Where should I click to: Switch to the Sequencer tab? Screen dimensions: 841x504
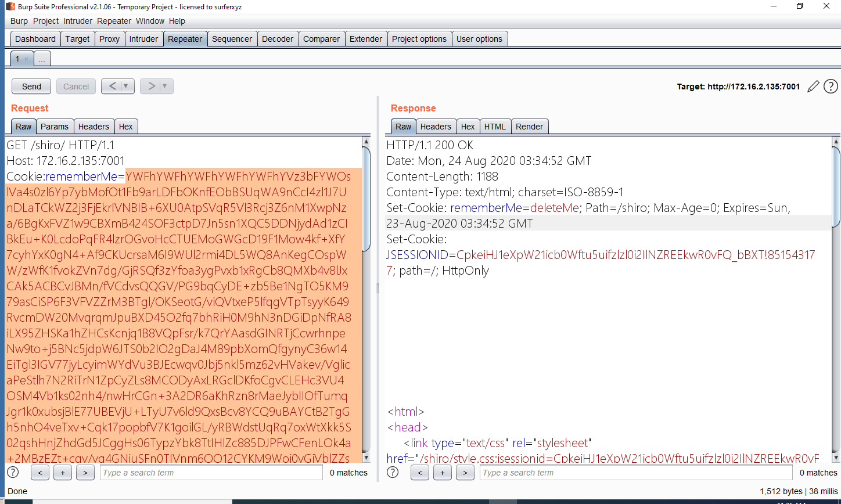232,39
